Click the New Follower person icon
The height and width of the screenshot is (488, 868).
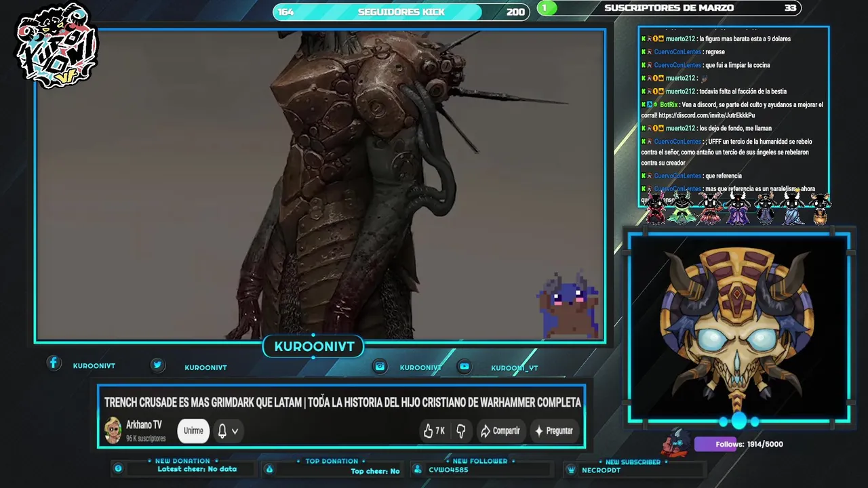coord(417,469)
